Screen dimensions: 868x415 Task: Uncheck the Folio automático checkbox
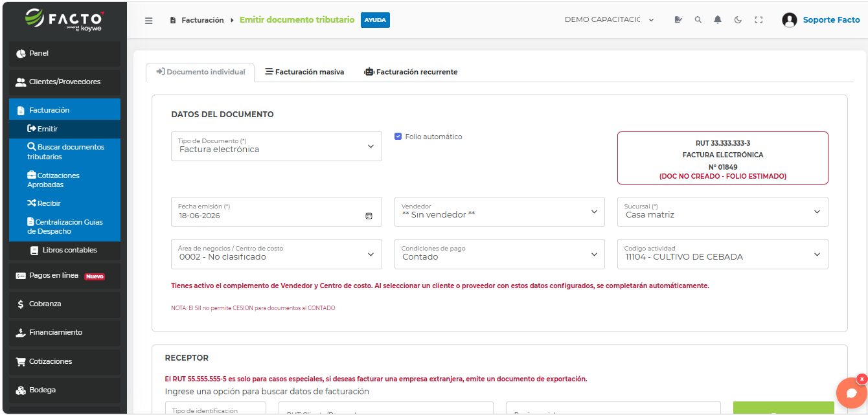coord(398,137)
